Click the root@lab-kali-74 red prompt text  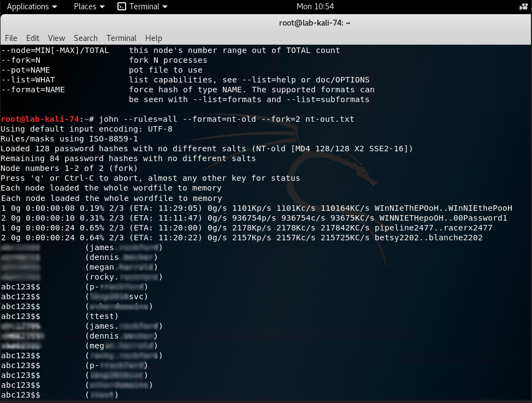click(x=40, y=119)
